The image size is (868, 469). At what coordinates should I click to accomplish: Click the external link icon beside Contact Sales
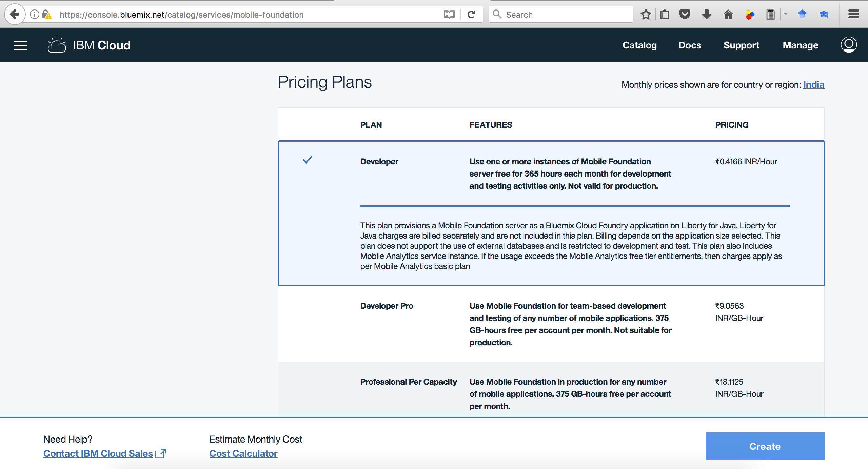pos(161,453)
